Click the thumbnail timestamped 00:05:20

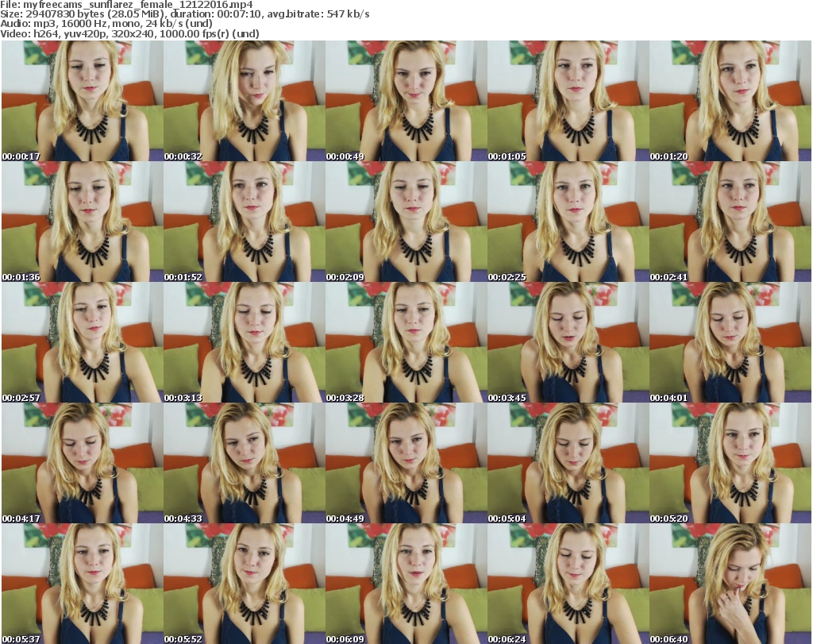pos(730,463)
